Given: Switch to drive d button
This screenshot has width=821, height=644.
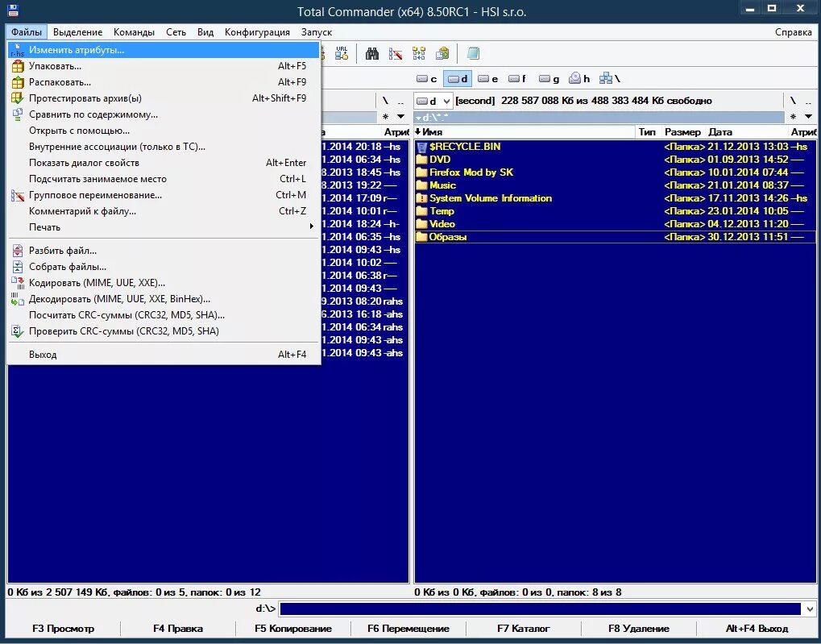Looking at the screenshot, I should (458, 79).
